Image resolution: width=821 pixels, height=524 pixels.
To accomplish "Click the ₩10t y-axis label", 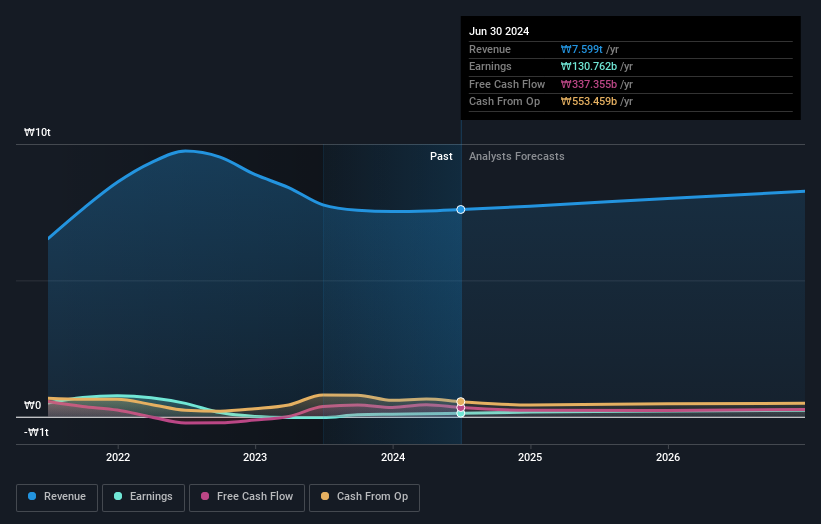I will click(x=37, y=132).
